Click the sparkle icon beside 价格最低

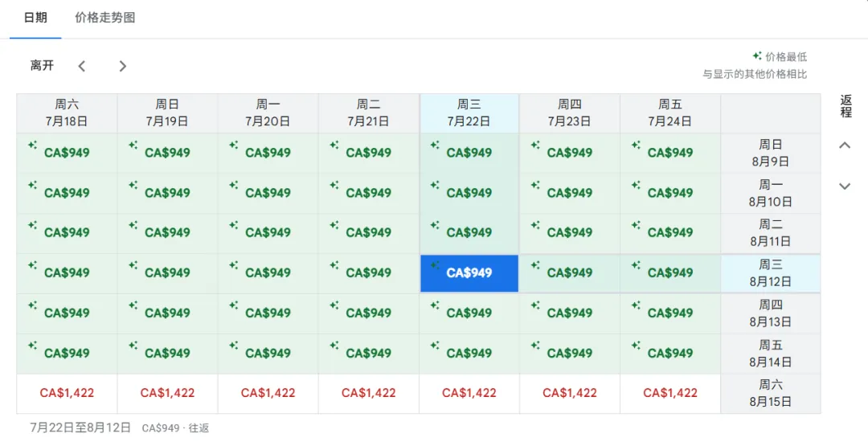757,56
